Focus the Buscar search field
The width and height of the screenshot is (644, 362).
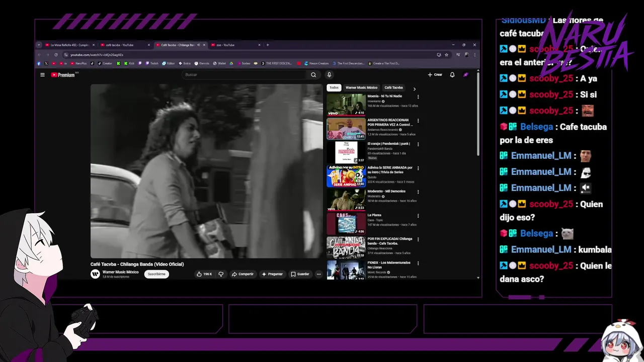(245, 75)
